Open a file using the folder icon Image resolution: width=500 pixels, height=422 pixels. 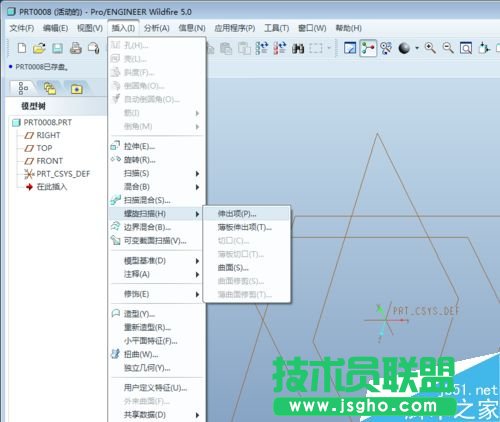(39, 48)
